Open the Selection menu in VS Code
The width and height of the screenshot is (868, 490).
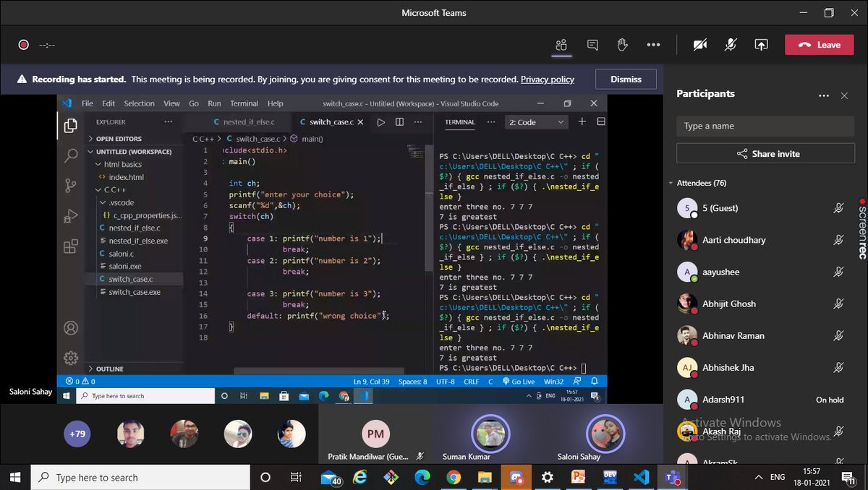(139, 103)
